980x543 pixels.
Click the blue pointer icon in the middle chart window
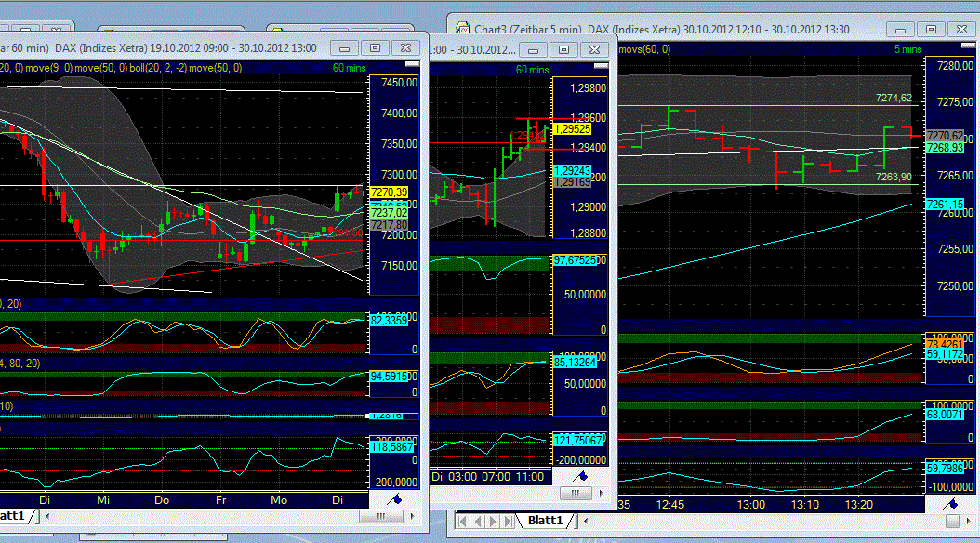pos(584,476)
